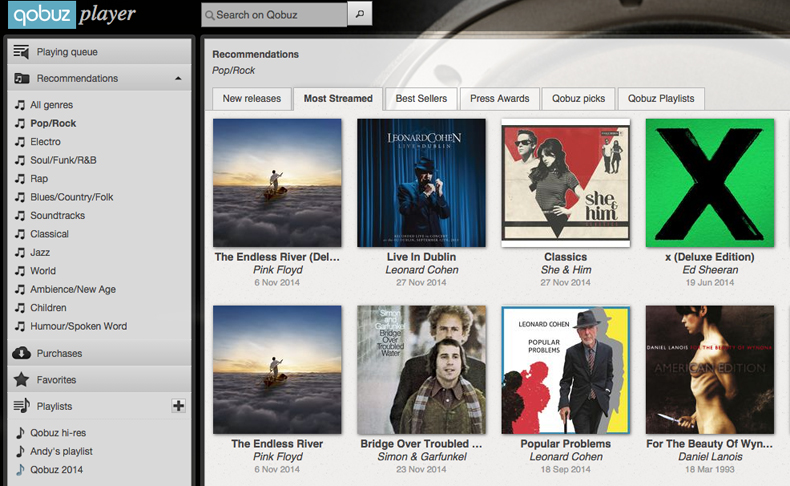
Task: Open the Qobuz Playlists tab
Action: tap(661, 98)
